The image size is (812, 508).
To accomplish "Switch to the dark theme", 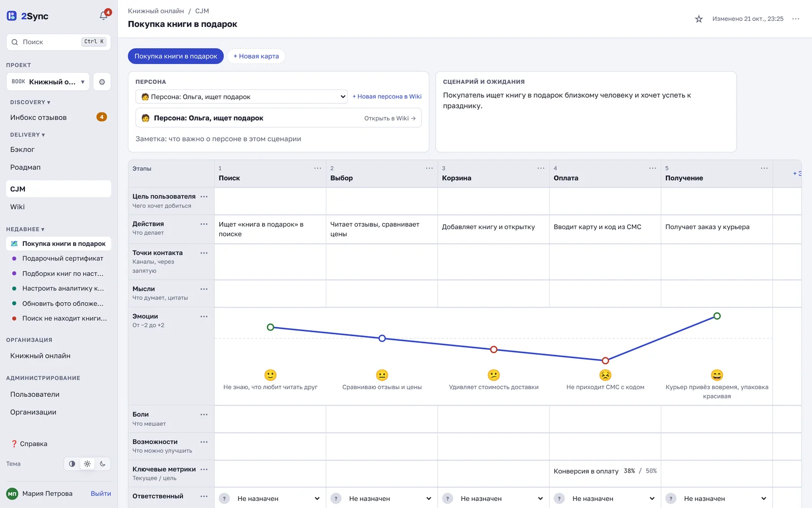I will click(x=103, y=464).
